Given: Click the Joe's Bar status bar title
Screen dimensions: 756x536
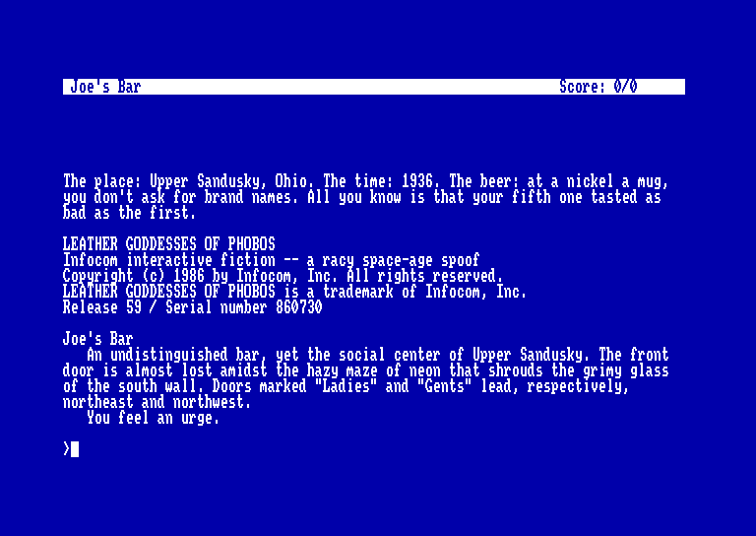Looking at the screenshot, I should click(x=105, y=87).
